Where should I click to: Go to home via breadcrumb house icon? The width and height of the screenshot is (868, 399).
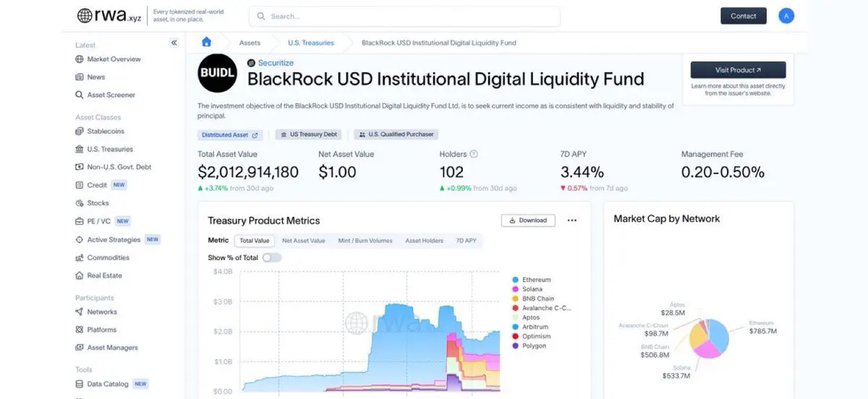click(207, 42)
